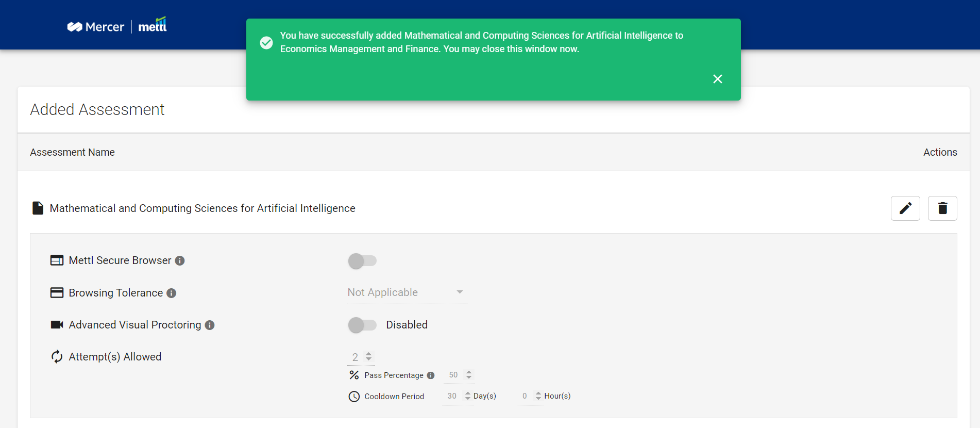Click the Actions column header
This screenshot has width=980, height=428.
pos(940,152)
